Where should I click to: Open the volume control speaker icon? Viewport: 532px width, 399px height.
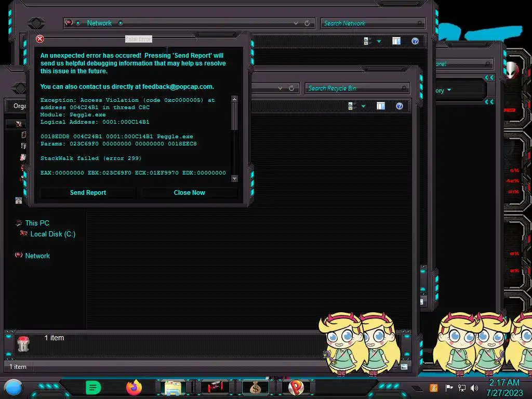[474, 388]
